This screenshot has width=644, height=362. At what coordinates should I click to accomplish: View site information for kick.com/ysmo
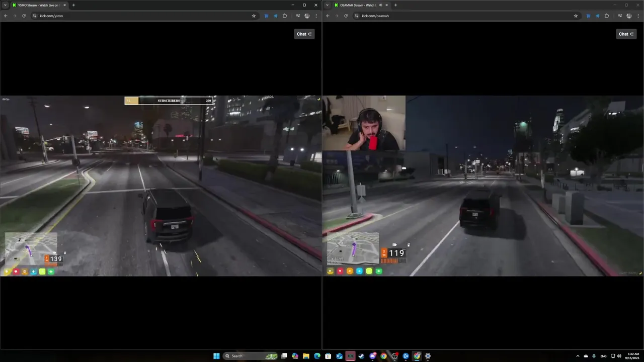click(35, 16)
